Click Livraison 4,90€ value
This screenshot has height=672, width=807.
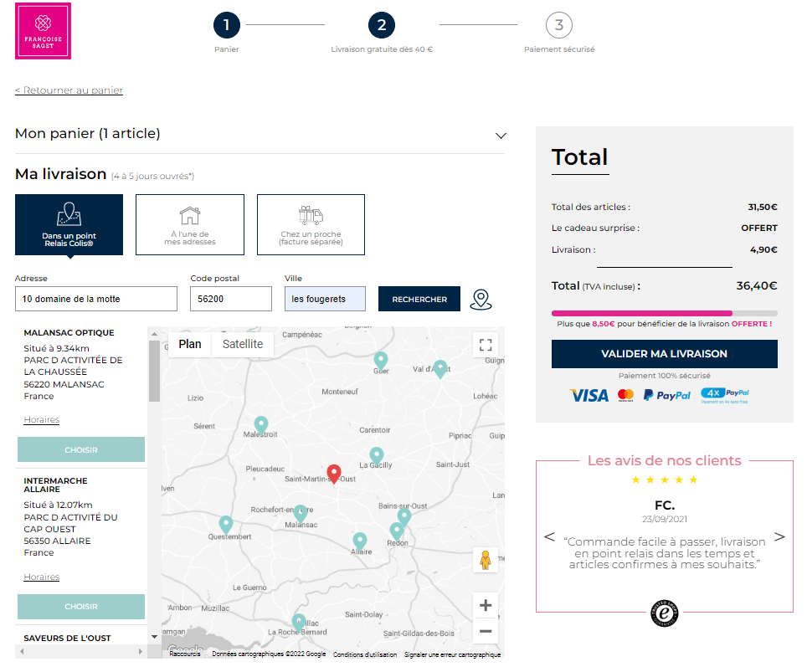pos(763,249)
